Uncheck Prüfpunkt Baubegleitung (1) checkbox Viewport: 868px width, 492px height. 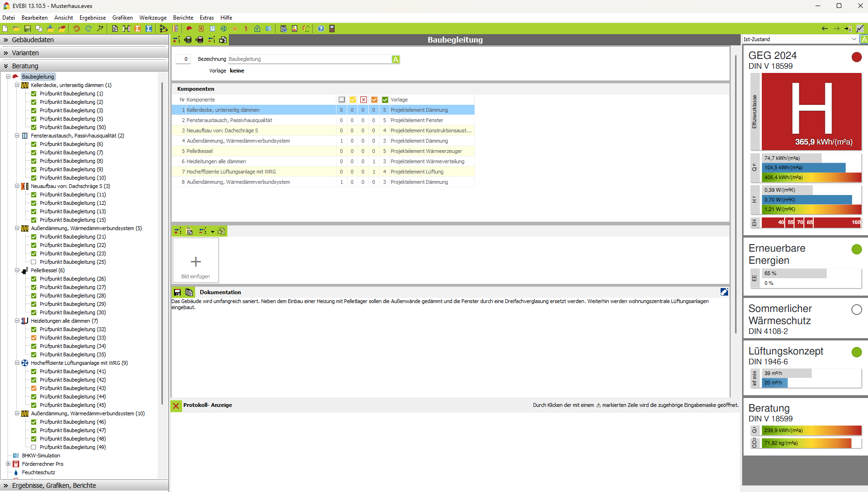coord(34,94)
